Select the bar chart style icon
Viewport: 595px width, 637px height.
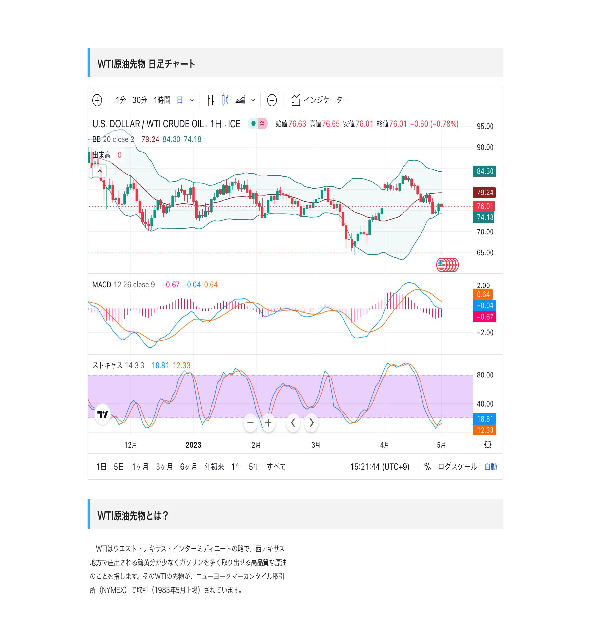[x=210, y=100]
